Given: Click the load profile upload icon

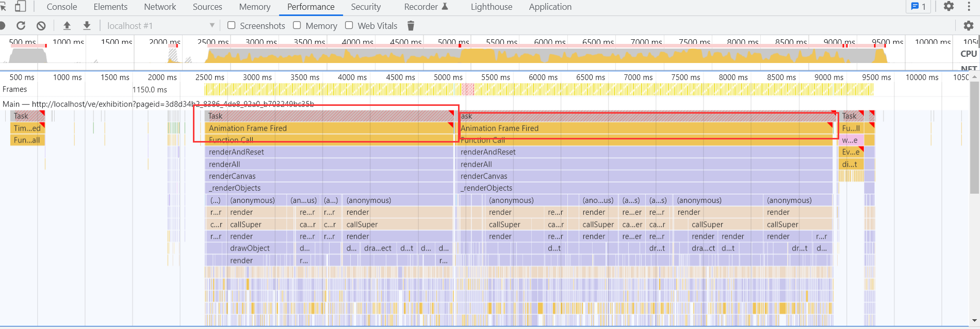Looking at the screenshot, I should [67, 25].
